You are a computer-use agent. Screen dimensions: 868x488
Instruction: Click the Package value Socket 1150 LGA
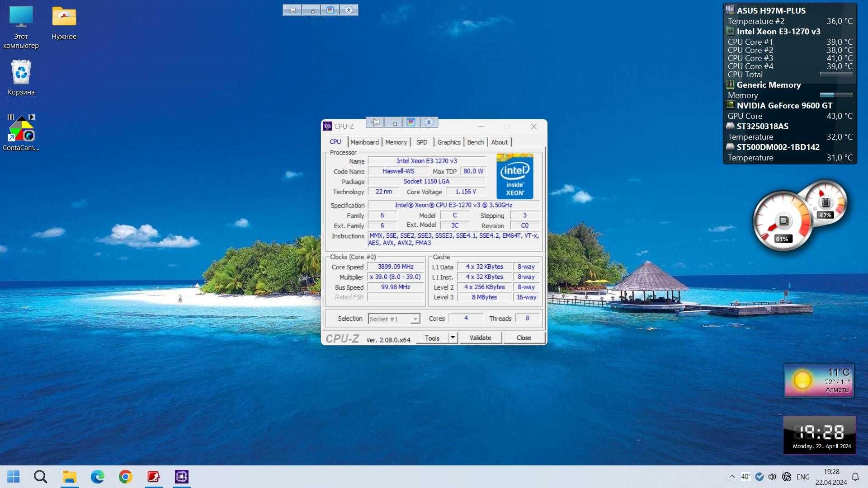(427, 181)
